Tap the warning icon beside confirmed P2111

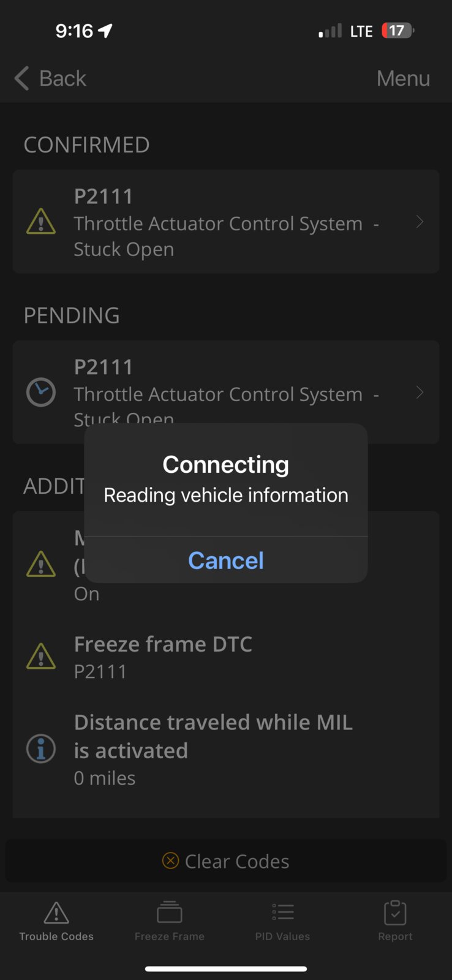coord(41,222)
